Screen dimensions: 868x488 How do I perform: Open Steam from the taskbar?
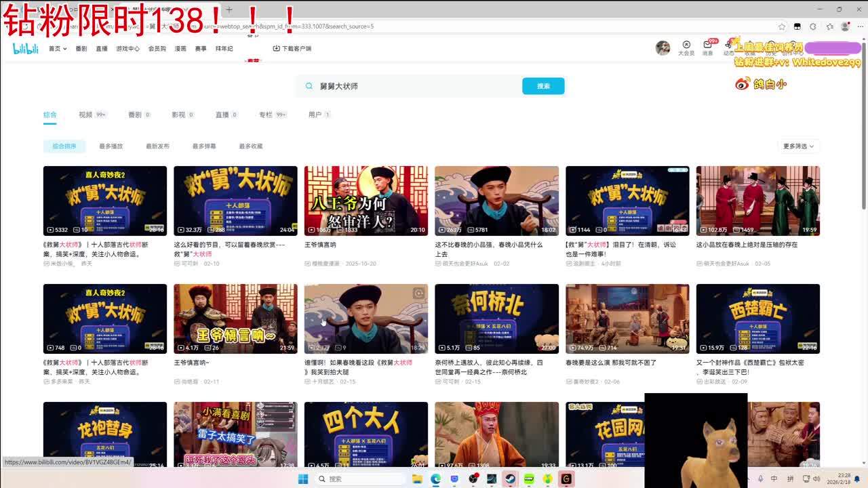point(511,479)
